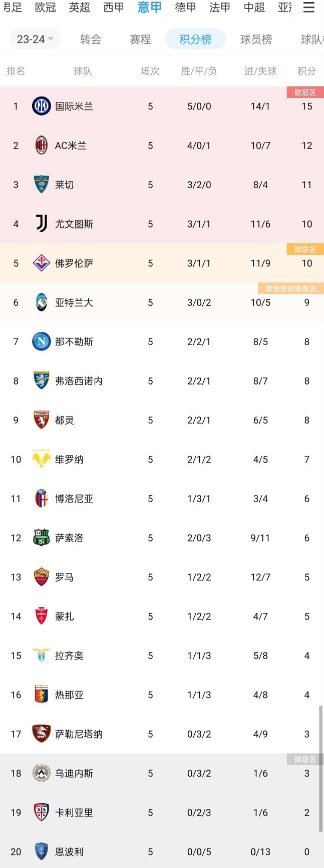This screenshot has width=324, height=868.
Task: Click the vertical scrollbar on the right
Action: pyautogui.click(x=320, y=769)
